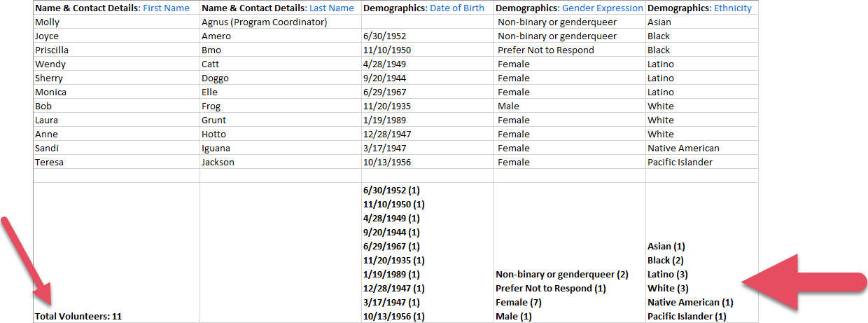Click Sherry's birth date 9/20/1944
This screenshot has width=868, height=323.
tap(428, 78)
